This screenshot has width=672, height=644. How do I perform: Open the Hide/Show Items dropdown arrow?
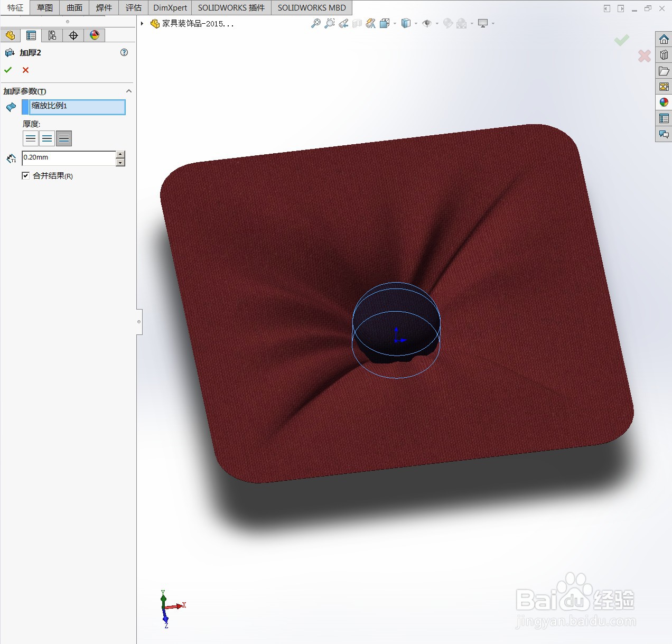click(437, 23)
